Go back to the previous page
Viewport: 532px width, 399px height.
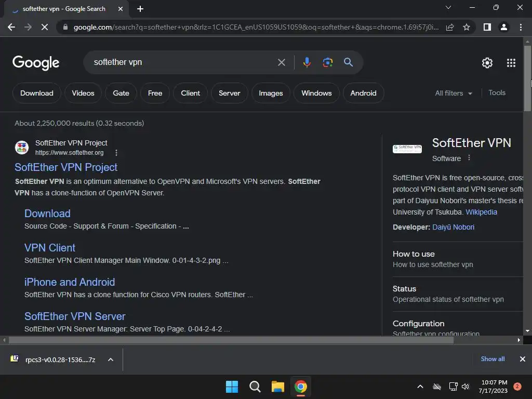tap(11, 27)
